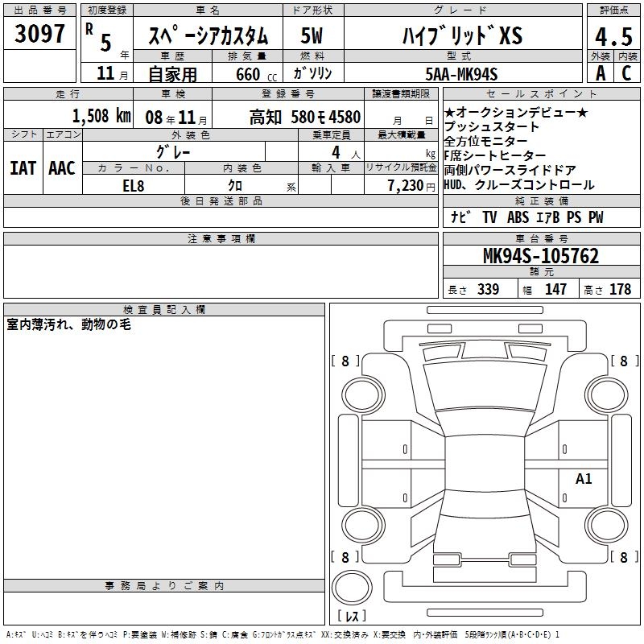Image resolution: width=644 pixels, height=644 pixels.
Task: Click spare tire circle above レス
Action: (352, 588)
